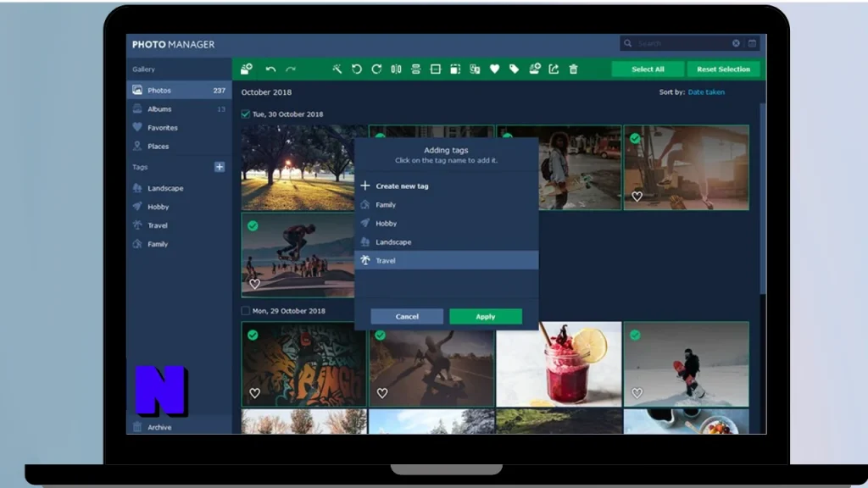Filter by Hobby tag in sidebar
This screenshot has width=868, height=488.
click(x=179, y=207)
